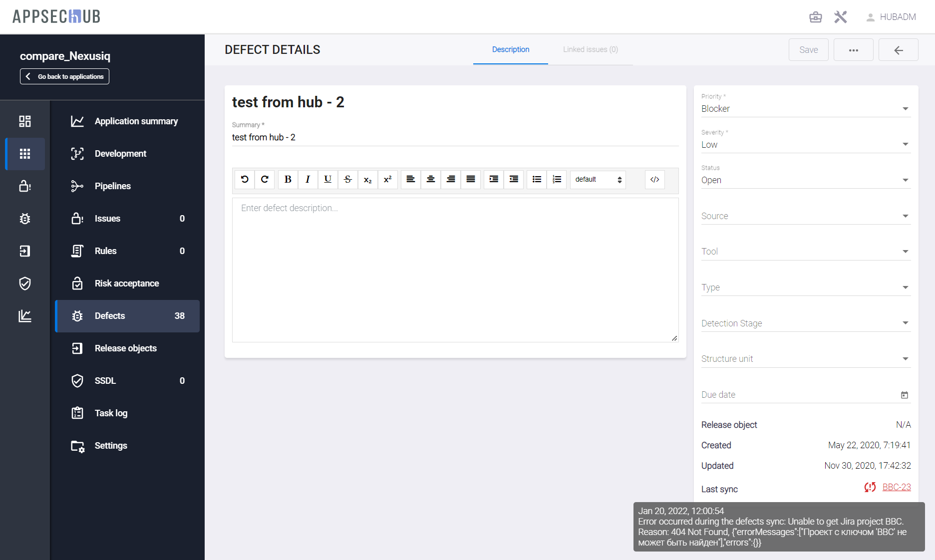Open code view in editor toolbar

point(654,180)
